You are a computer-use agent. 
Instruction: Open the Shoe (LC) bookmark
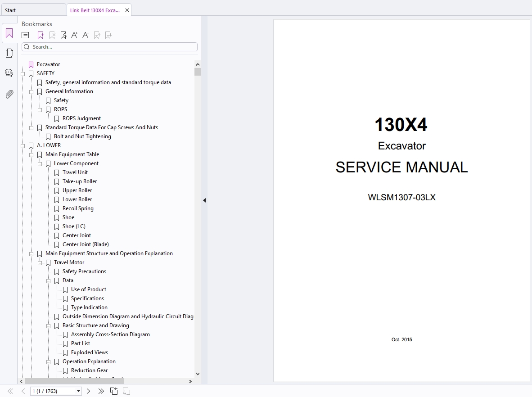click(74, 226)
